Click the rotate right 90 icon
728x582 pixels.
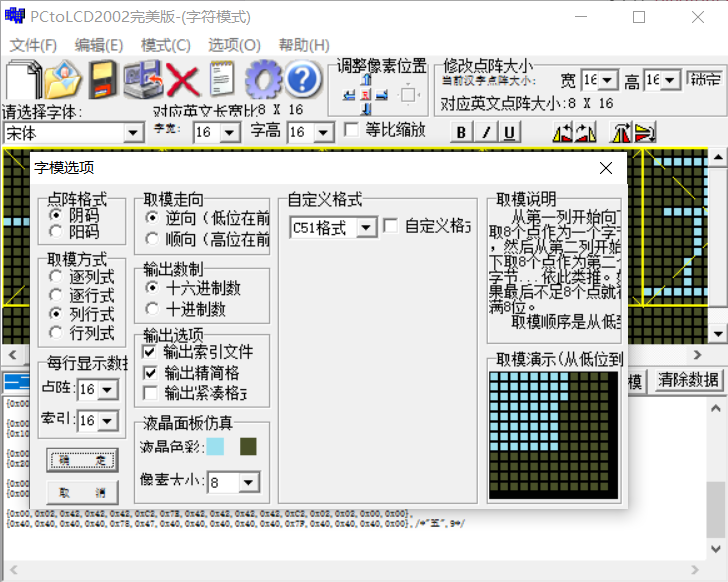coord(585,132)
